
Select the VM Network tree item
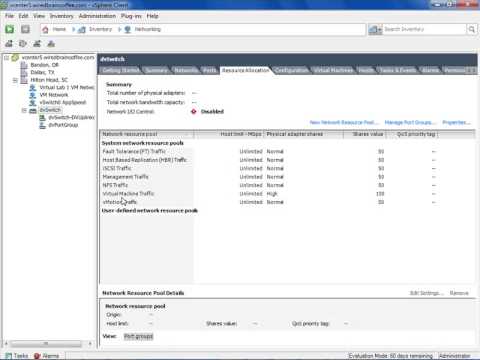tap(54, 95)
